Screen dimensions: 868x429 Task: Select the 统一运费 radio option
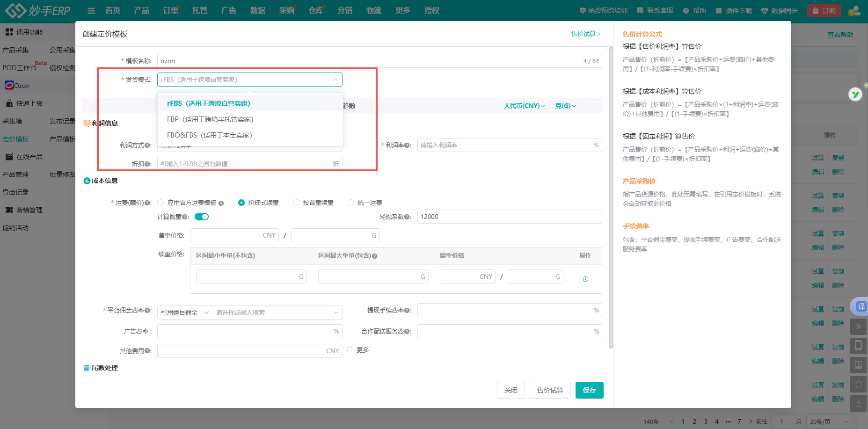(351, 202)
